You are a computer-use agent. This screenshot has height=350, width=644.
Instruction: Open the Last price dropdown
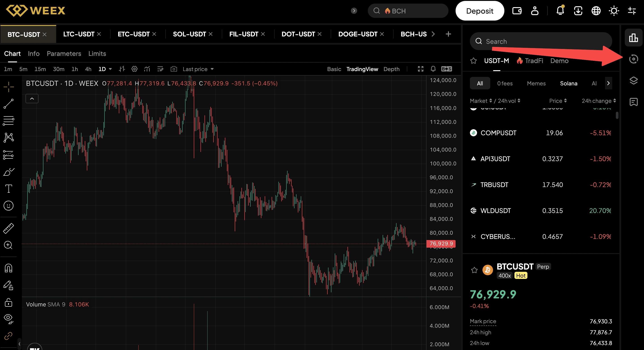[198, 69]
